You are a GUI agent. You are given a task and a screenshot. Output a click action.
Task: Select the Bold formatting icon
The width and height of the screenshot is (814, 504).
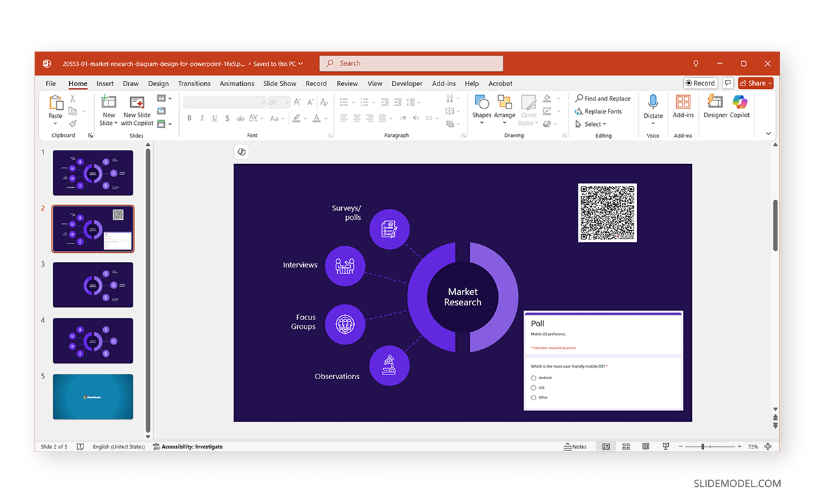189,117
